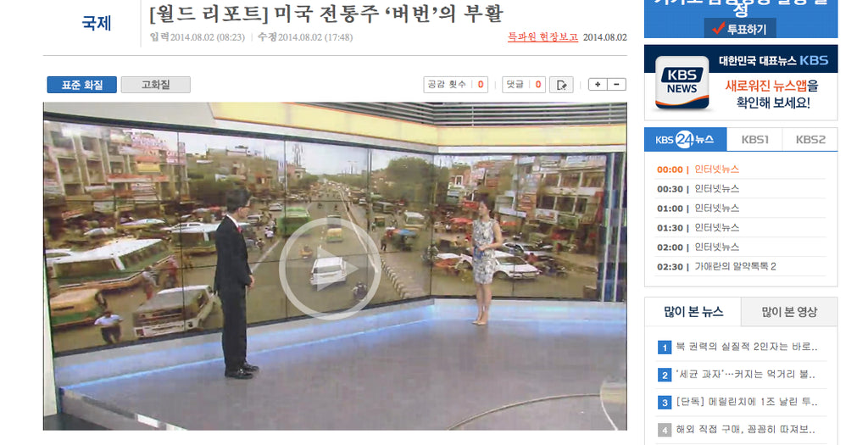Switch to the KBS1 tab

[754, 140]
